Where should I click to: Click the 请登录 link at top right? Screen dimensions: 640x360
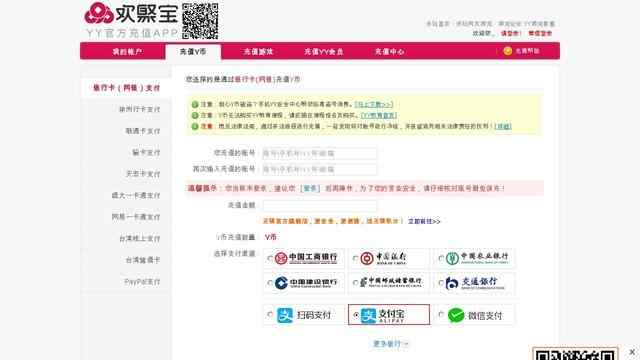(x=510, y=33)
